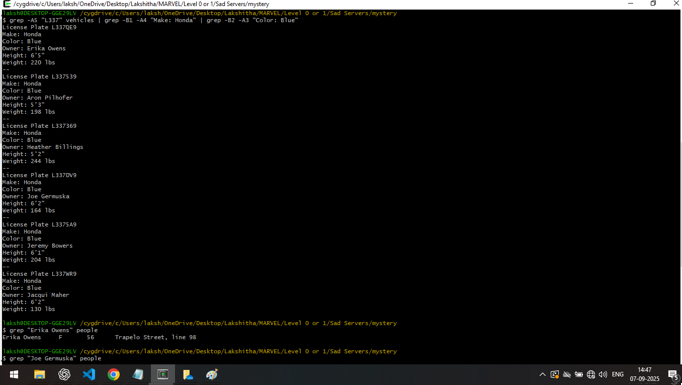Maximize or restore the terminal window
Image resolution: width=682 pixels, height=385 pixels.
[653, 3]
